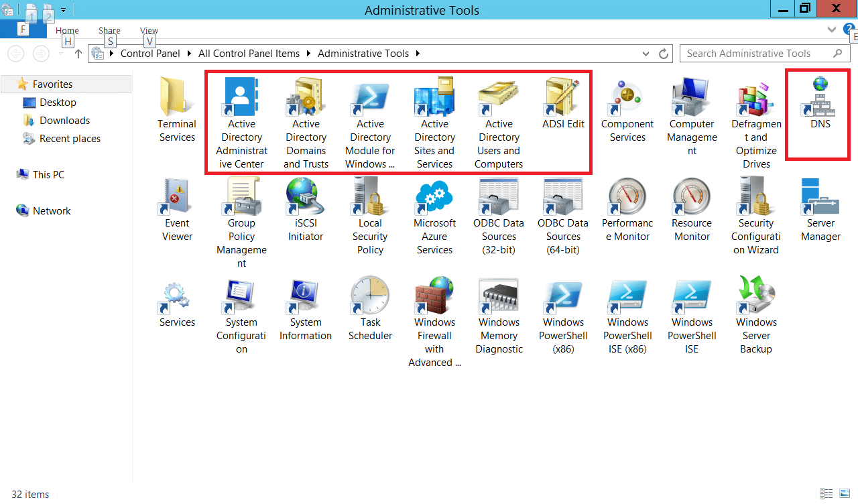
Task: Open iSCSI Initiator
Action: point(306,210)
